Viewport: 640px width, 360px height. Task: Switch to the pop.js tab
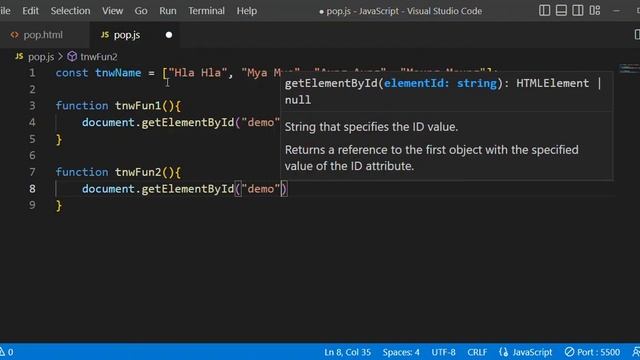coord(127,35)
